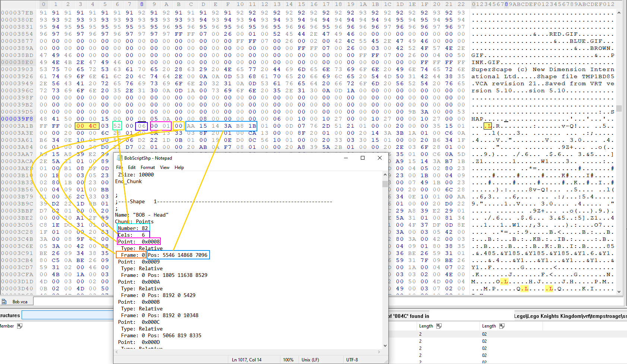Click Notepad horizontal scrollbar left arrow

pos(117,352)
